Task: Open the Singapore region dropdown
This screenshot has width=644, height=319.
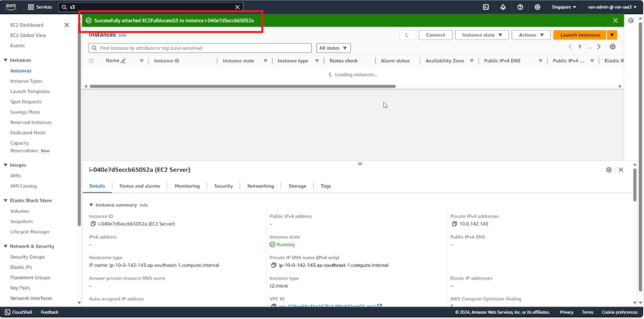Action: (564, 7)
